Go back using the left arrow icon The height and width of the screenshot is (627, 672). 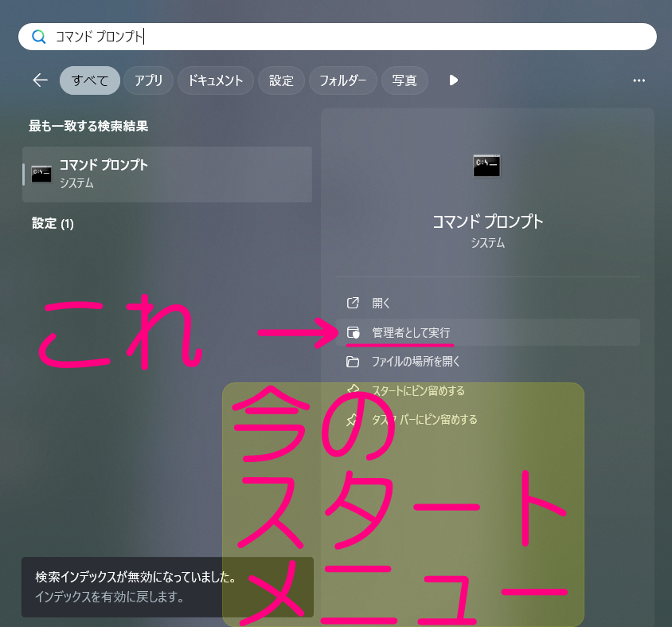41,80
